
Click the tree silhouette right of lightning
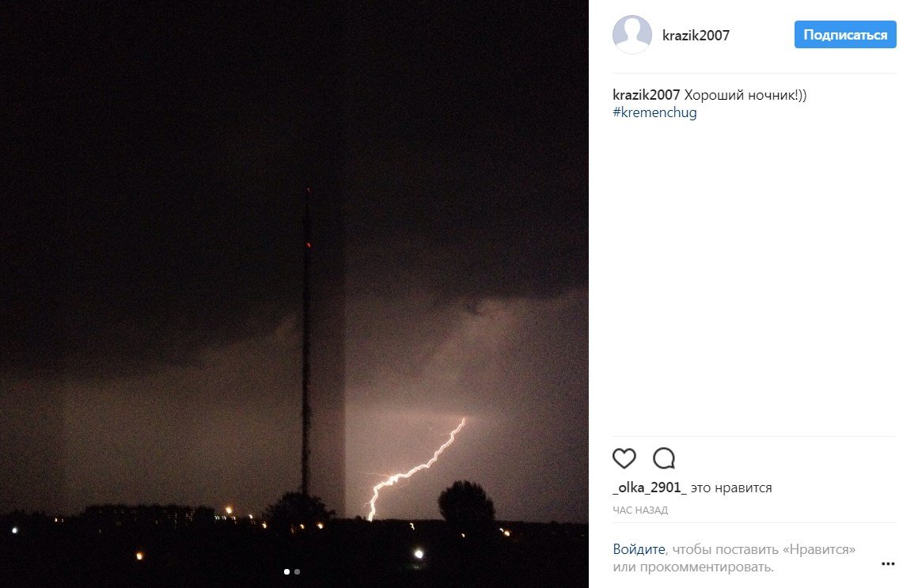coord(466,503)
